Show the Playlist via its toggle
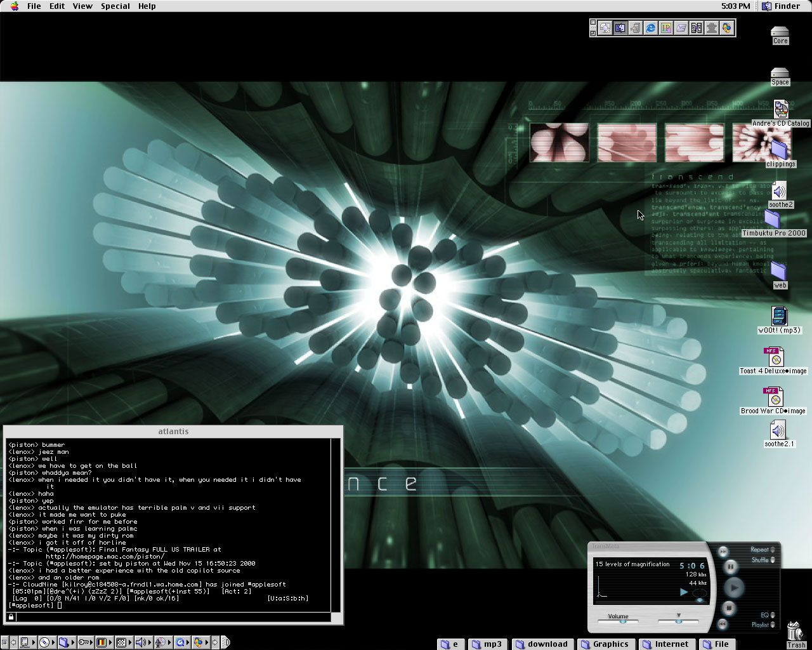Viewport: 812px width, 650px height. click(773, 625)
